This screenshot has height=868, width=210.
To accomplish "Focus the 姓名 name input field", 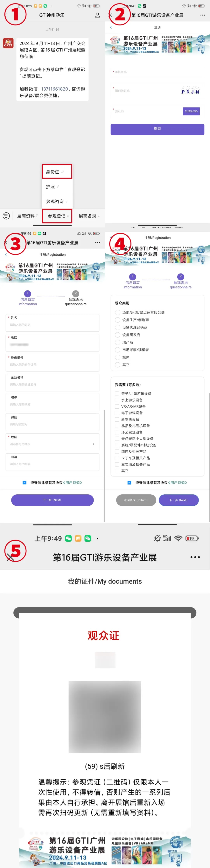I will click(x=52, y=323).
